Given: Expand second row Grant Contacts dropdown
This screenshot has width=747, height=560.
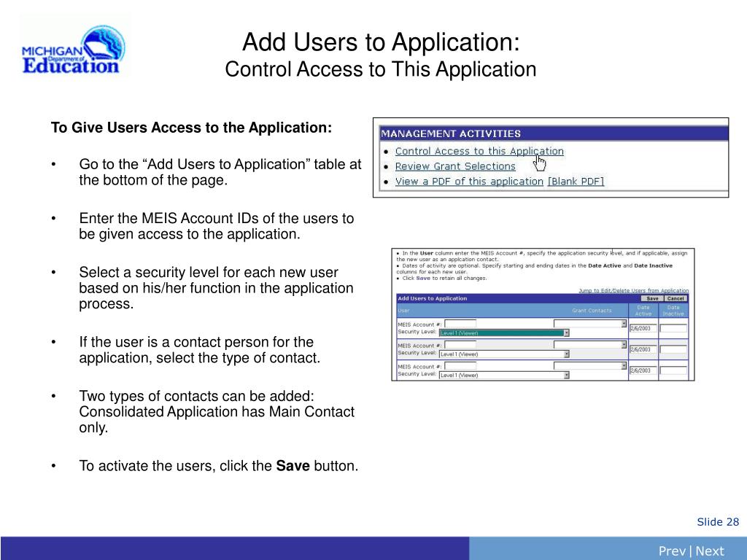Looking at the screenshot, I should point(589,345).
